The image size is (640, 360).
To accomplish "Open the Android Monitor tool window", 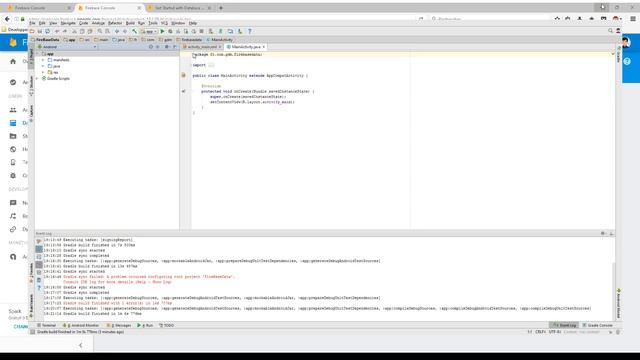I will point(81,325).
